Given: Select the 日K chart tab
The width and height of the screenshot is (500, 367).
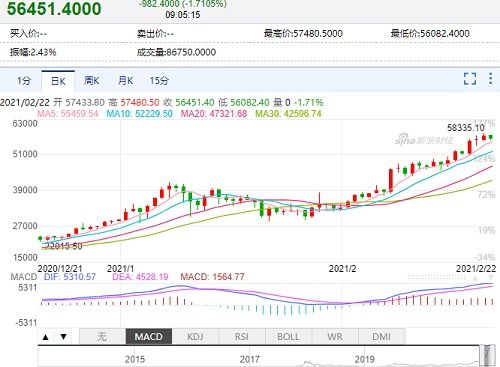Looking at the screenshot, I should click(x=58, y=81).
